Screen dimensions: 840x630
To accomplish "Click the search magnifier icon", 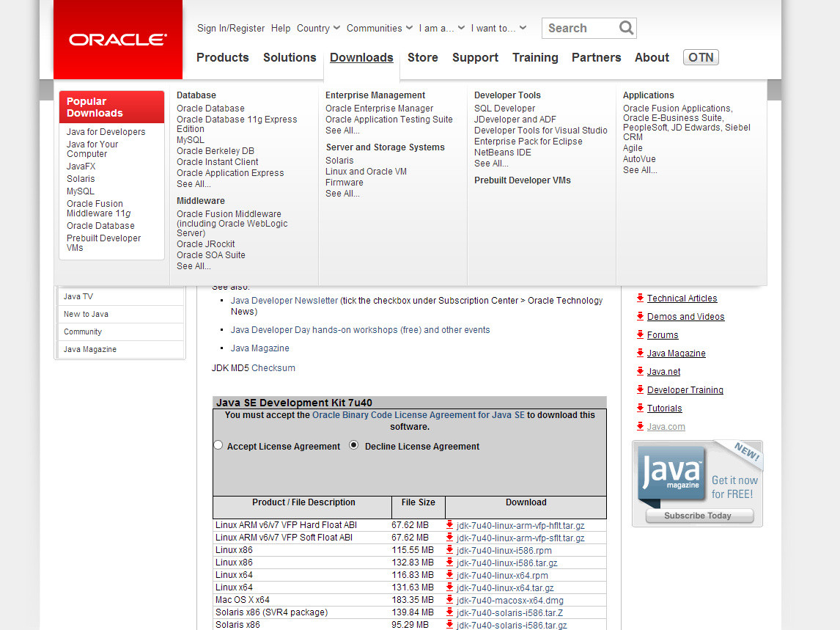I will (626, 27).
